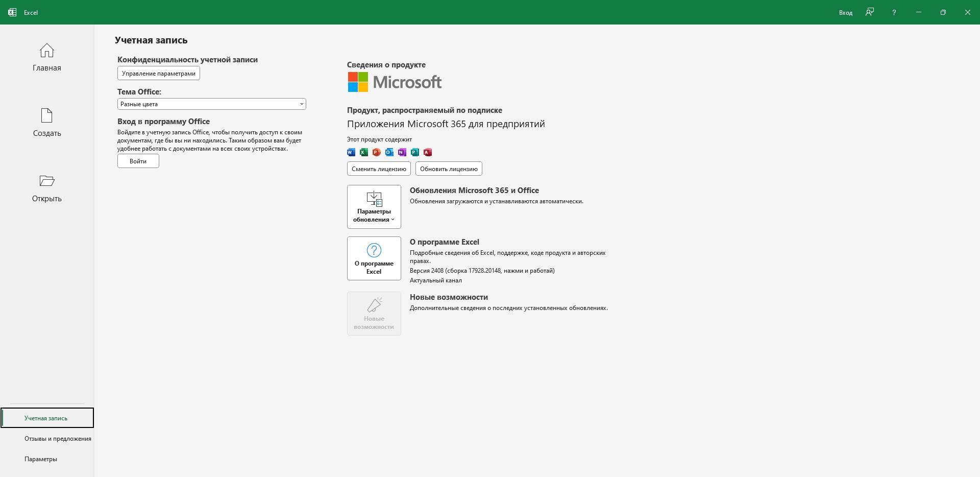Viewport: 980px width, 477px height.
Task: Open the Create (Создать) new document icon
Action: tap(46, 115)
